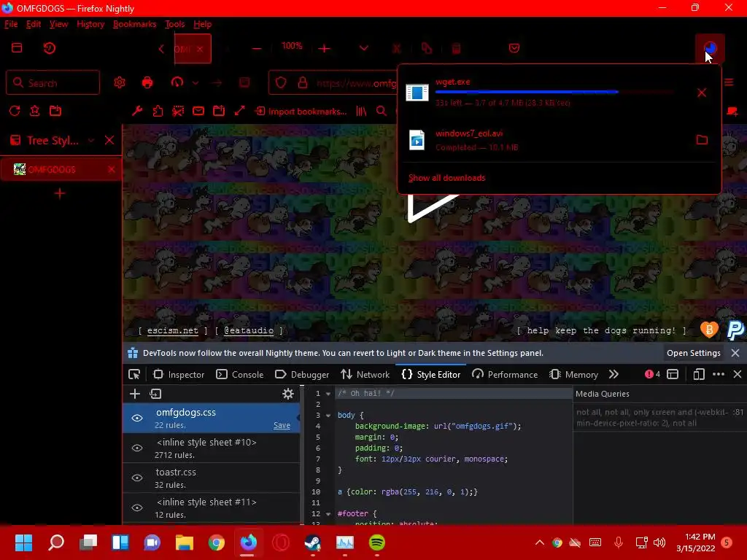Click the tracking protection shield icon
This screenshot has height=560, width=747.
tap(281, 82)
